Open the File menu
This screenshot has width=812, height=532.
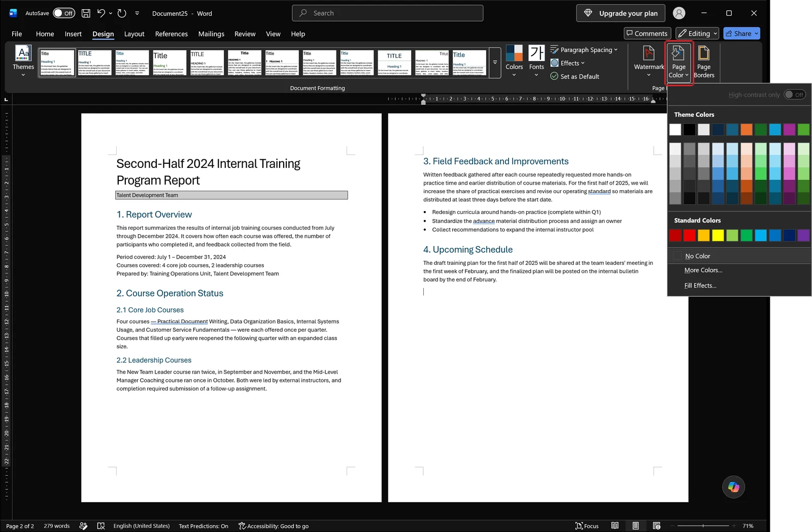pyautogui.click(x=17, y=34)
